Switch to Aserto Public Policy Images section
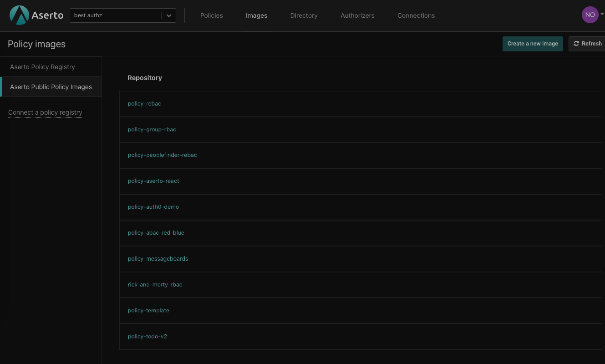This screenshot has width=605, height=364. pos(51,87)
